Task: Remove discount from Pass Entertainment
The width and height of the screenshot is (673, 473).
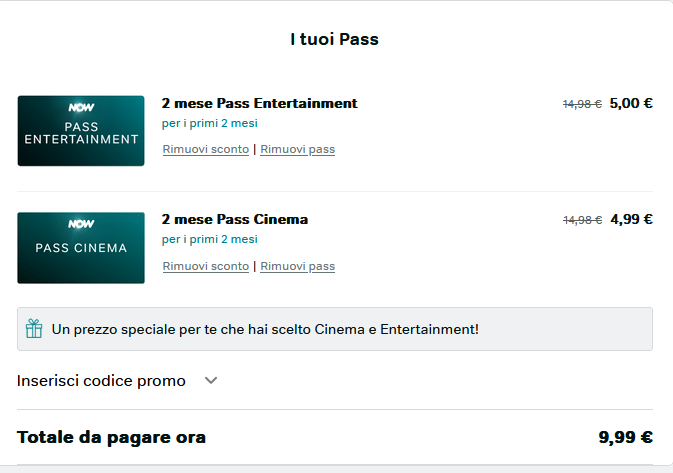Action: (x=206, y=149)
